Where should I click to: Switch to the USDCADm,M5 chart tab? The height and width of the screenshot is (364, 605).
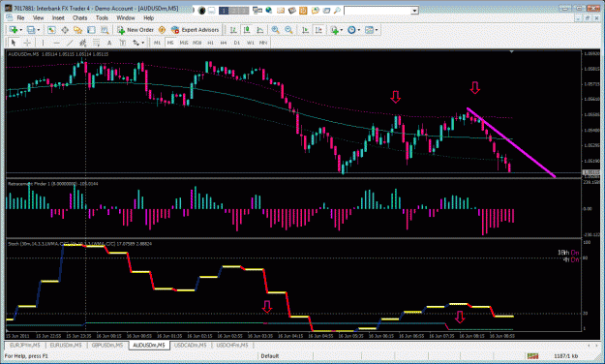(x=191, y=345)
